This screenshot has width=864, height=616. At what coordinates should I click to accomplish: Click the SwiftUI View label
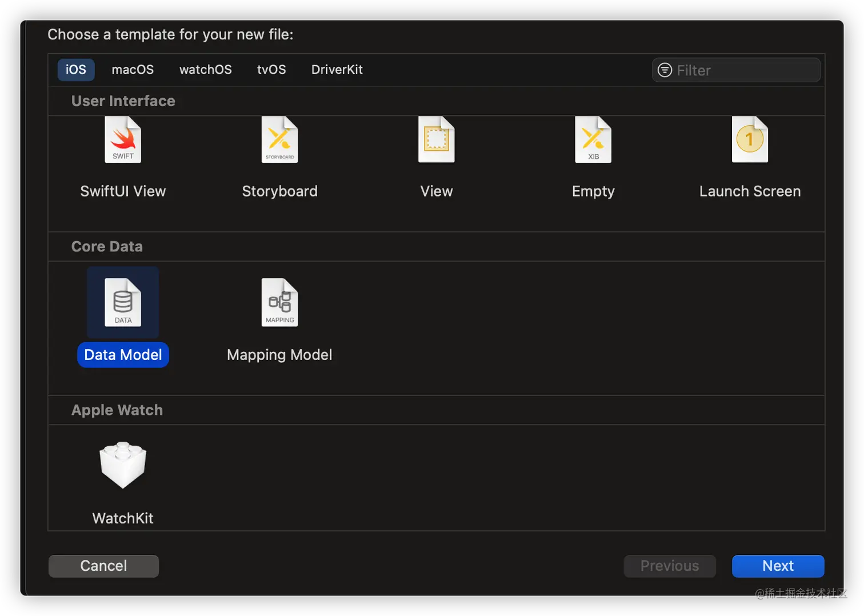tap(123, 191)
